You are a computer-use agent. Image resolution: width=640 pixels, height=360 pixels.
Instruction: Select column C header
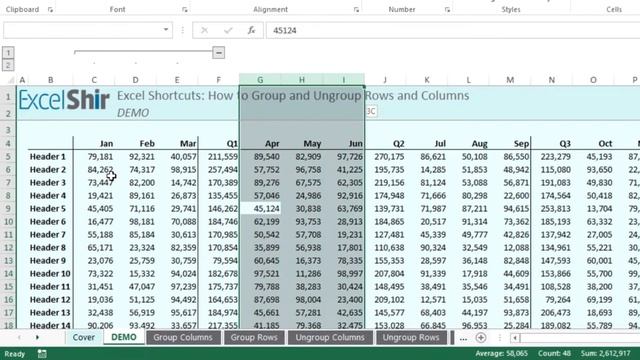pyautogui.click(x=94, y=80)
